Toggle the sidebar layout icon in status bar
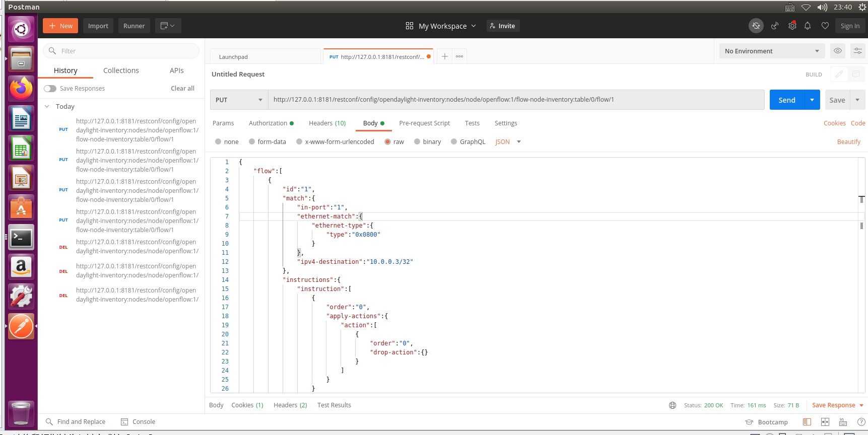The image size is (868, 435). tap(807, 422)
